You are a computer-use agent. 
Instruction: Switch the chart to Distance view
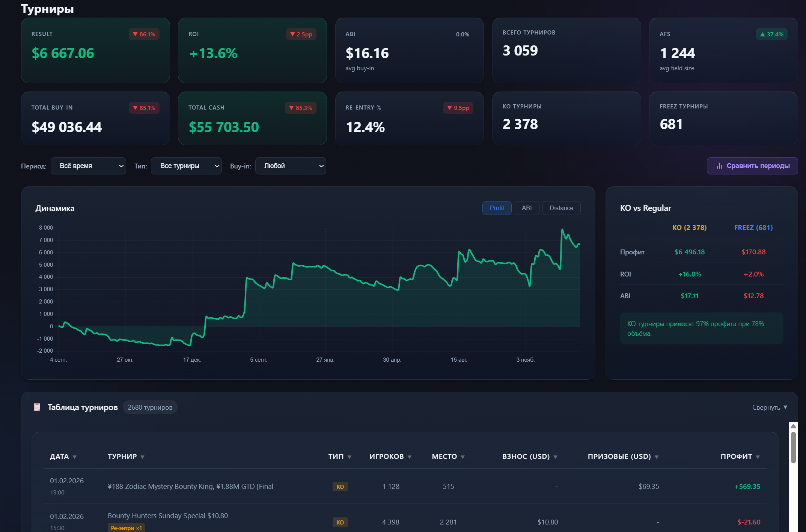(561, 208)
